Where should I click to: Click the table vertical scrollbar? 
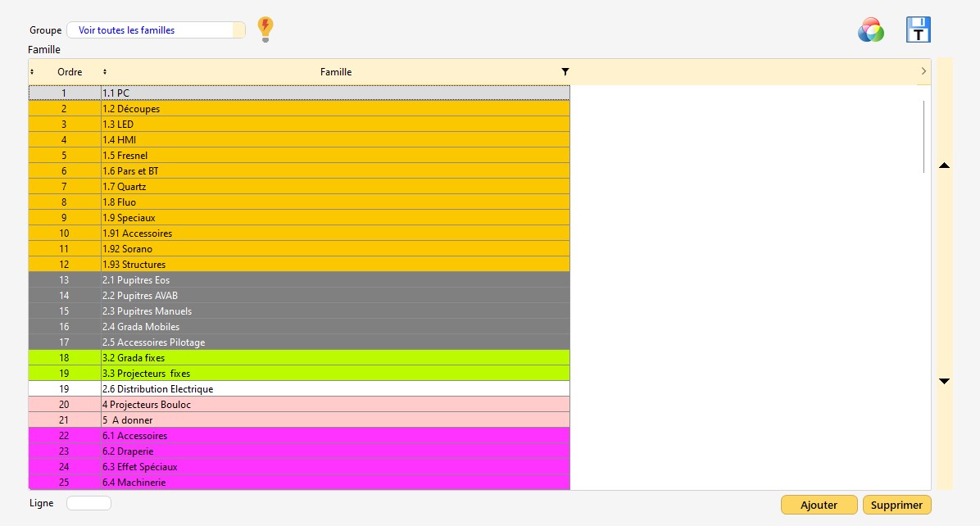tap(924, 136)
